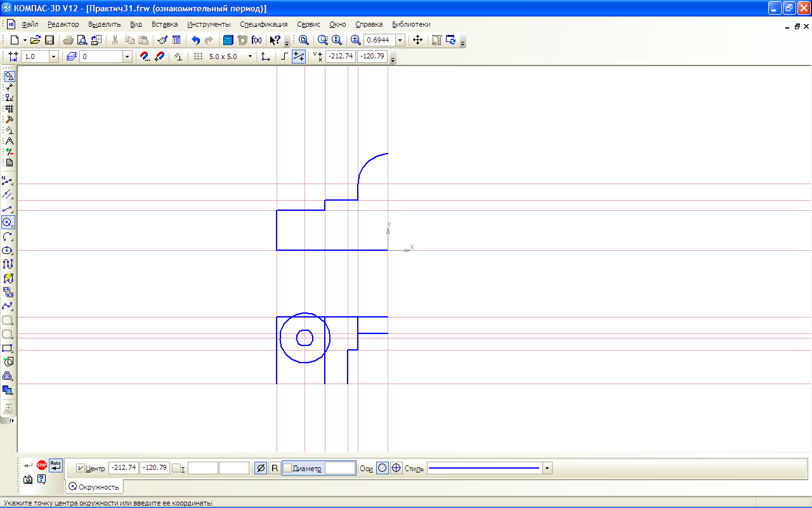Open the Инструменты menu
Viewport: 812px width, 508px height.
(x=209, y=24)
